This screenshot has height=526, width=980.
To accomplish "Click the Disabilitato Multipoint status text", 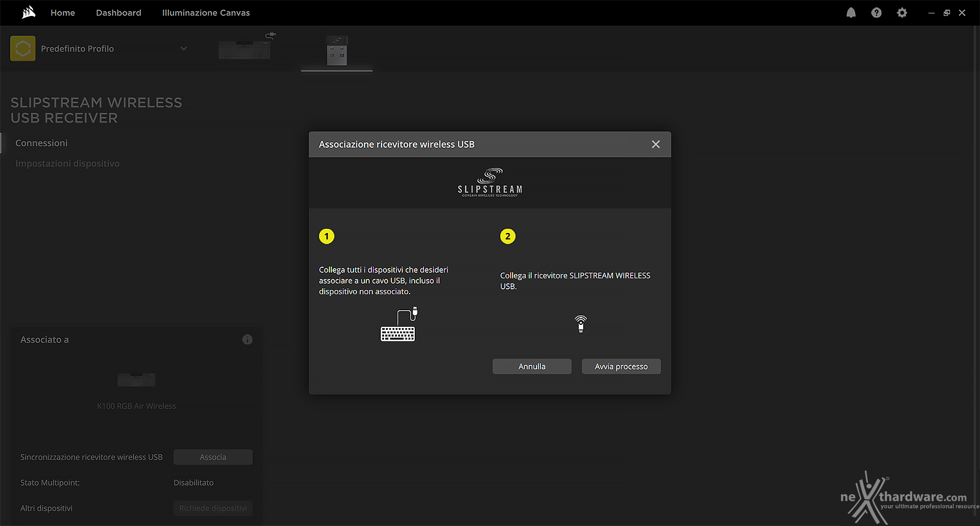I will pos(194,483).
